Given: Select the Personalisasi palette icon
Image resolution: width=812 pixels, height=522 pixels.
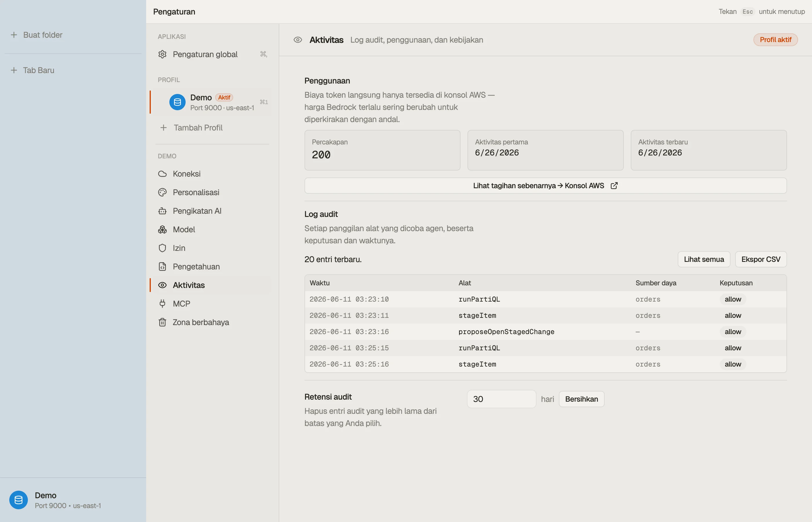Looking at the screenshot, I should (162, 193).
